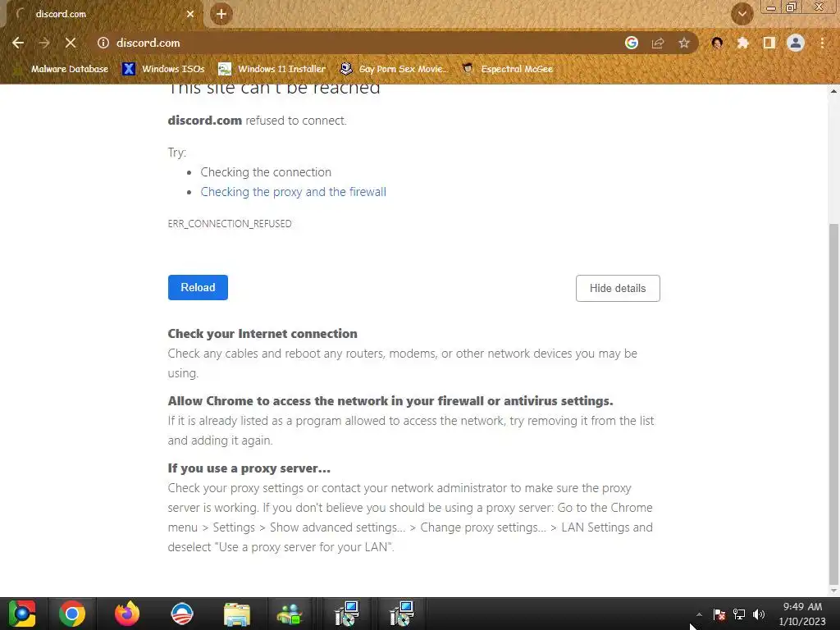Open the first installer setup taskbar icon
Viewport: 840px width, 630px height.
(347, 614)
